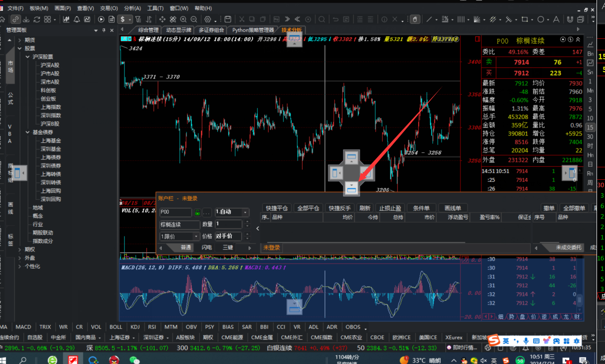
Task: Expand the 期权 tree node
Action: (19, 249)
